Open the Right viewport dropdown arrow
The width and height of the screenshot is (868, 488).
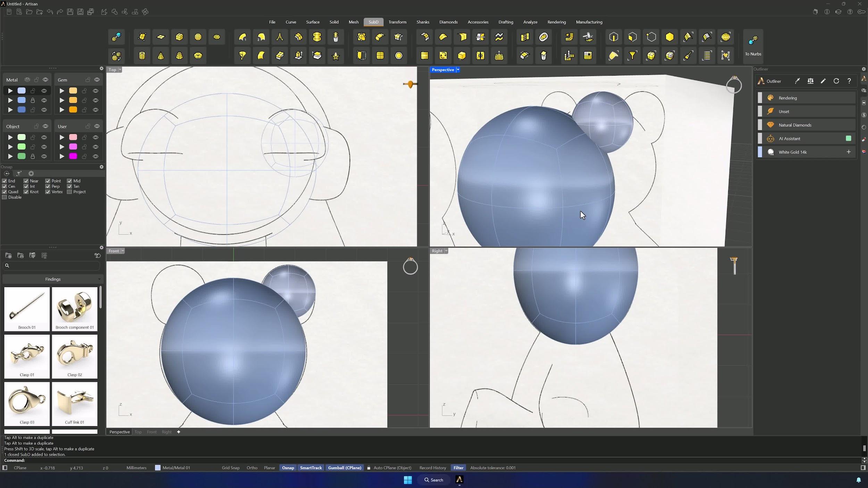pos(446,251)
